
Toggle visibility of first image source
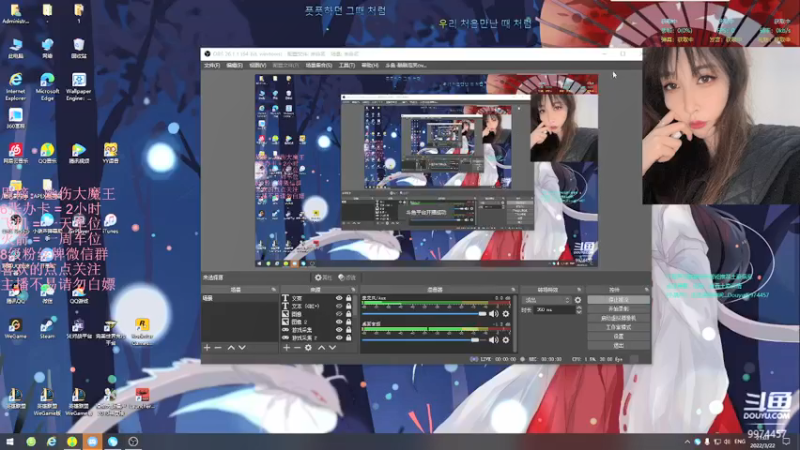(x=339, y=314)
